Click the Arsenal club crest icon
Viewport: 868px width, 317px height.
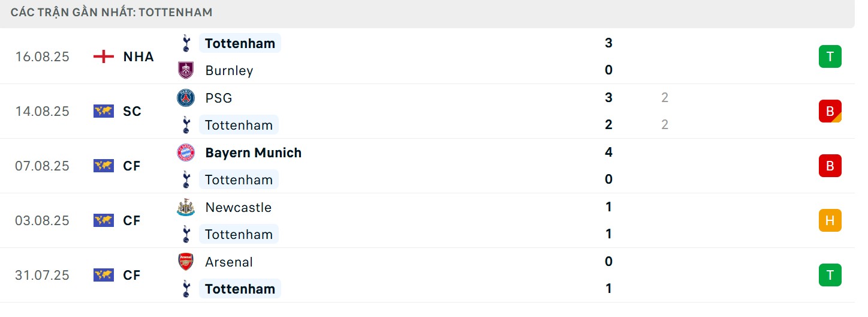(186, 262)
